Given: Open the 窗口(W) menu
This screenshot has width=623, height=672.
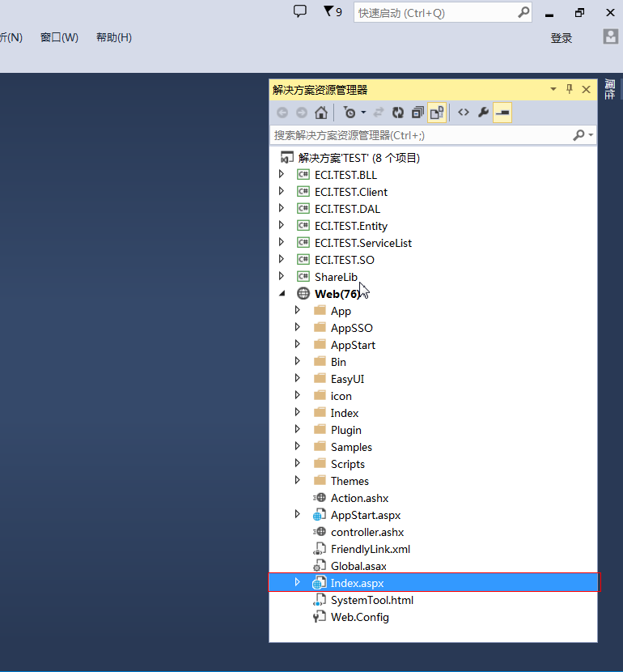Looking at the screenshot, I should 59,38.
